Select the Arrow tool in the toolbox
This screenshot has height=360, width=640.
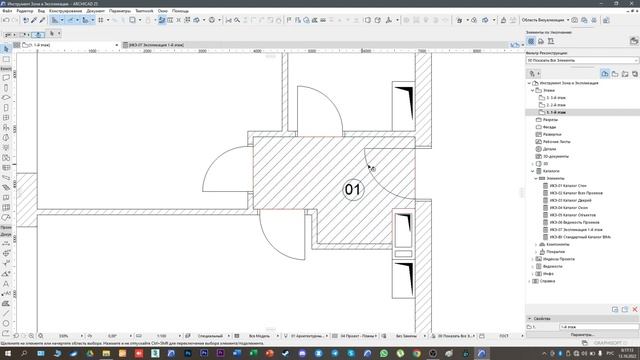[x=6, y=49]
